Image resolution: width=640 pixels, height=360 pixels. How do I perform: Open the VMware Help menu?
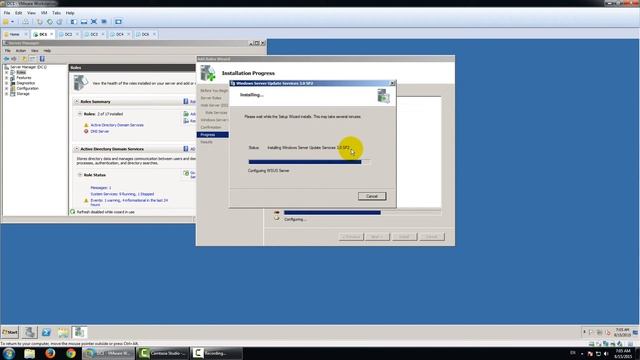coord(70,13)
